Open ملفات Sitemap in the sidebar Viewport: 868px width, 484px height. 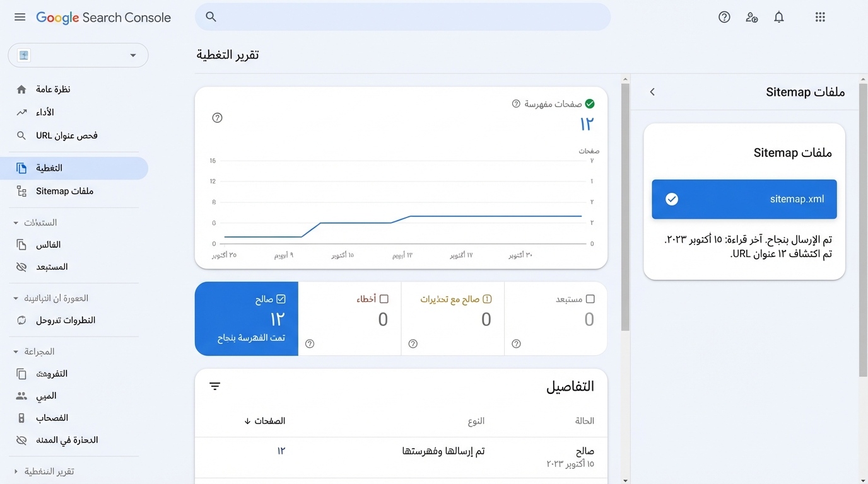(x=64, y=191)
